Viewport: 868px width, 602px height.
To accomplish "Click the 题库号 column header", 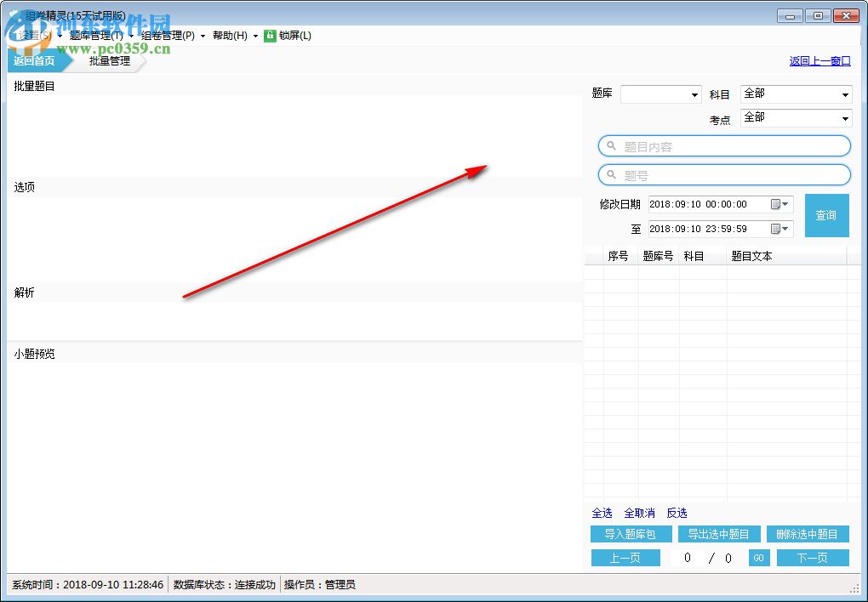I will [658, 256].
